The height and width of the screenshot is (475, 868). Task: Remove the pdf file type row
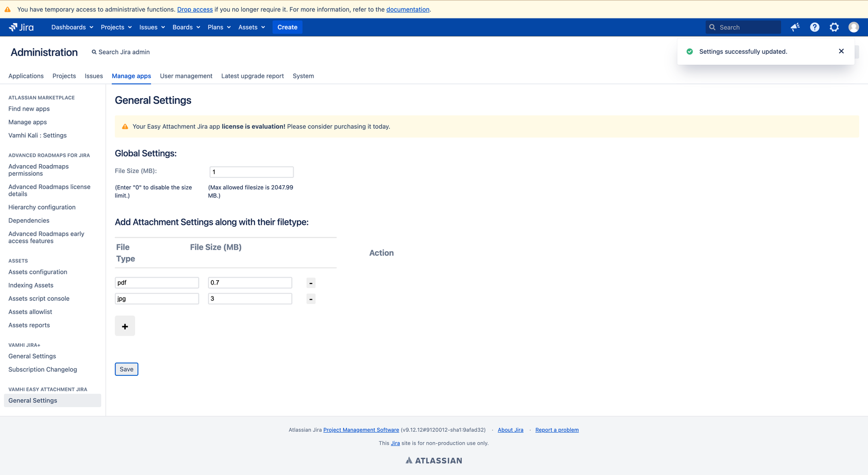click(311, 283)
